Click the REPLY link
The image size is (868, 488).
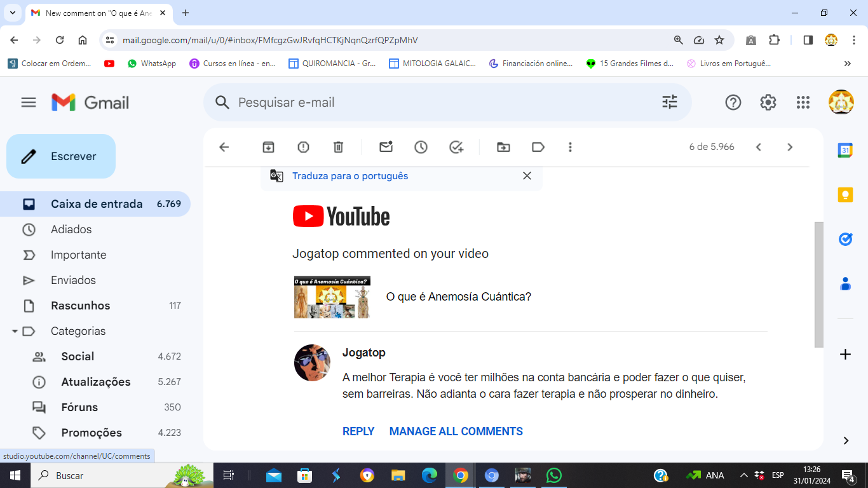(358, 431)
